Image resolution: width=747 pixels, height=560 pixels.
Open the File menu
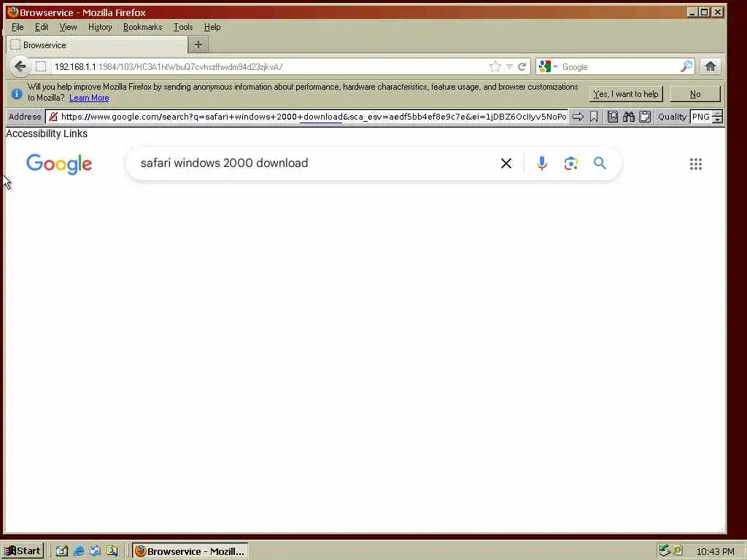click(x=18, y=27)
